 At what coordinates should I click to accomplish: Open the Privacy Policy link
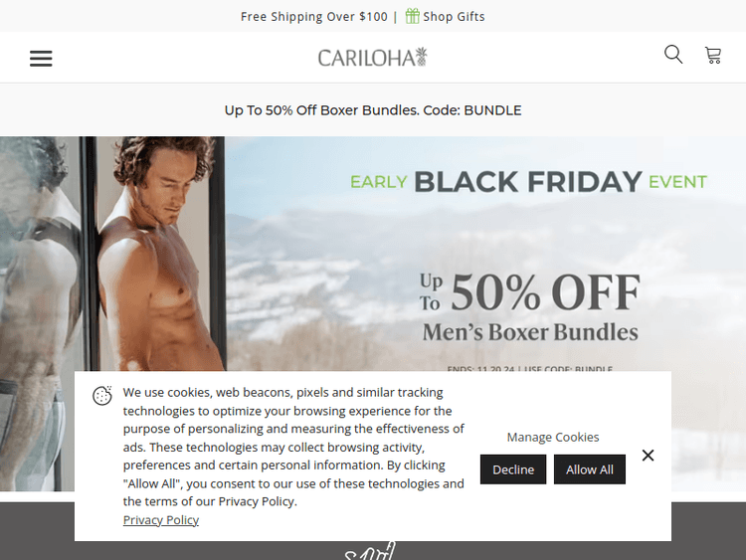pos(161,520)
